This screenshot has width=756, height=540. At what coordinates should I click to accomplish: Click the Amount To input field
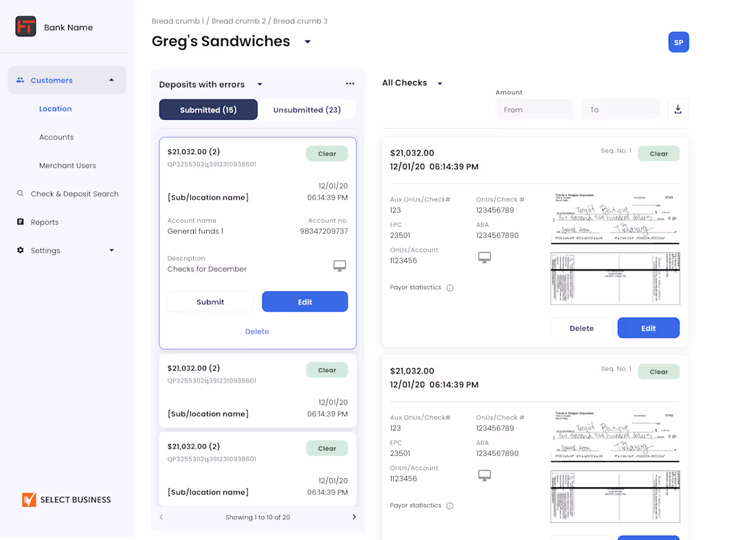621,109
